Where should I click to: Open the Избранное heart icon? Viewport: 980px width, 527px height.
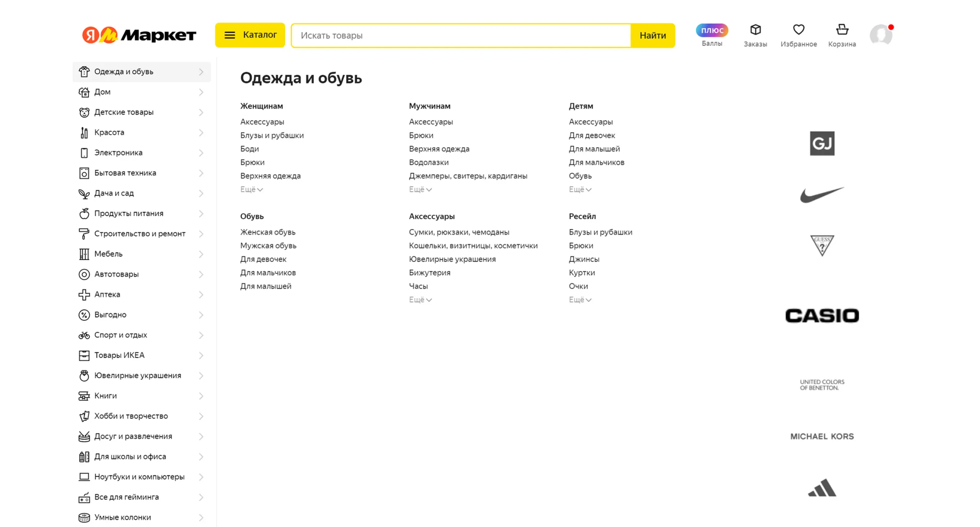(x=798, y=30)
